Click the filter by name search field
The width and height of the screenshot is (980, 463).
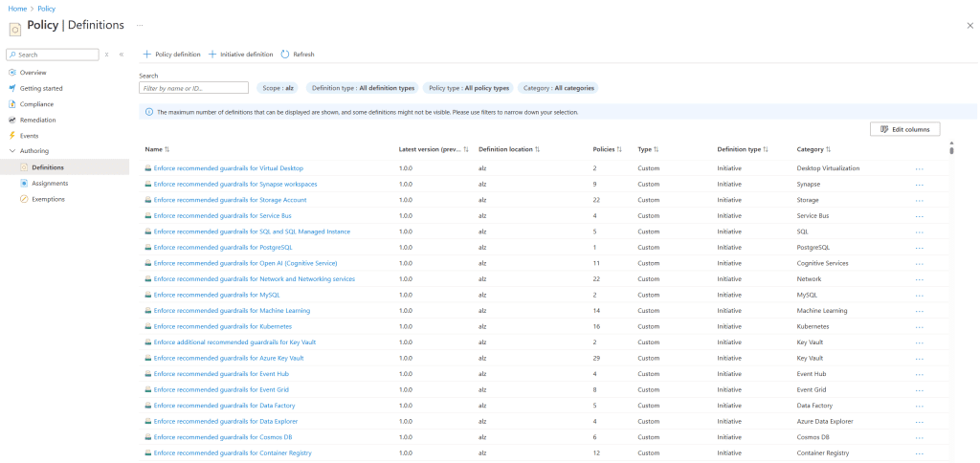pyautogui.click(x=193, y=88)
